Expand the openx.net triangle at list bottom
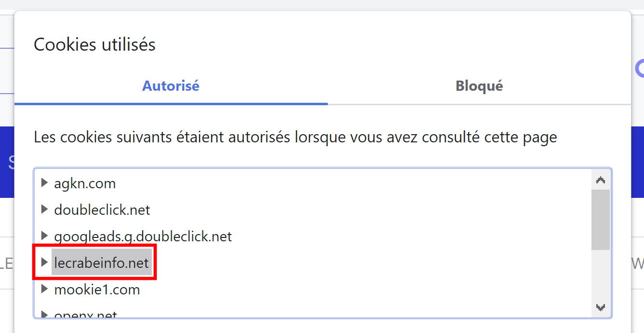This screenshot has height=333, width=644. click(x=44, y=315)
